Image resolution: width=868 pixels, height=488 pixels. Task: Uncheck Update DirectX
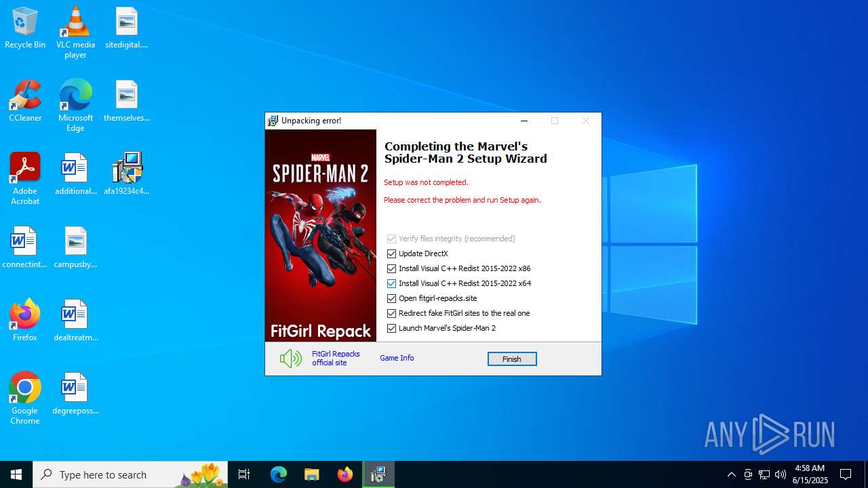pos(391,253)
